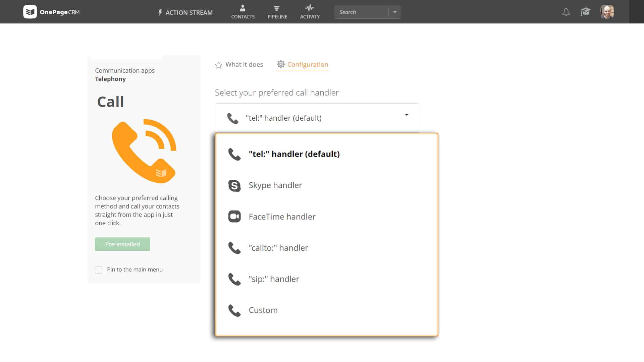644x362 pixels.
Task: Click phone icon next to callto: handler
Action: coord(234,248)
